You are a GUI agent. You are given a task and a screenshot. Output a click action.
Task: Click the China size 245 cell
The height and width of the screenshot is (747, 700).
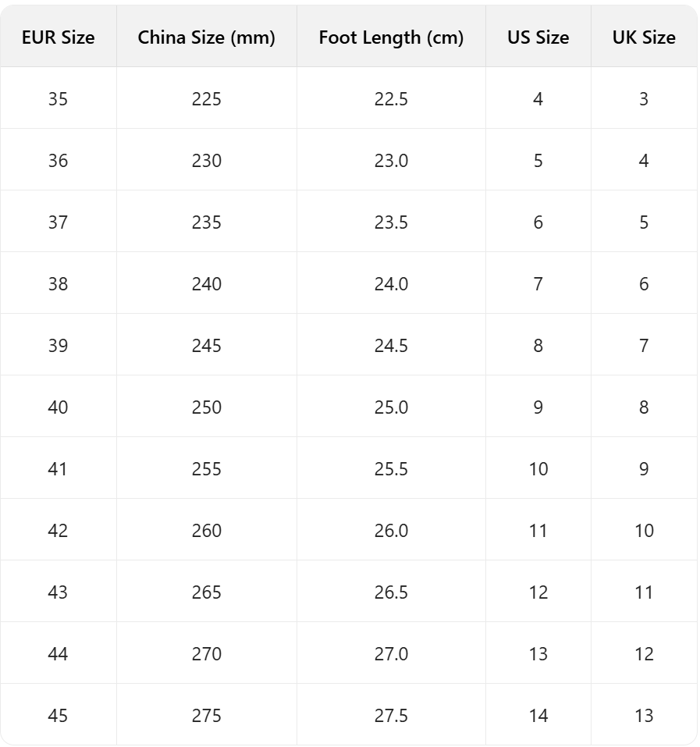pyautogui.click(x=207, y=346)
